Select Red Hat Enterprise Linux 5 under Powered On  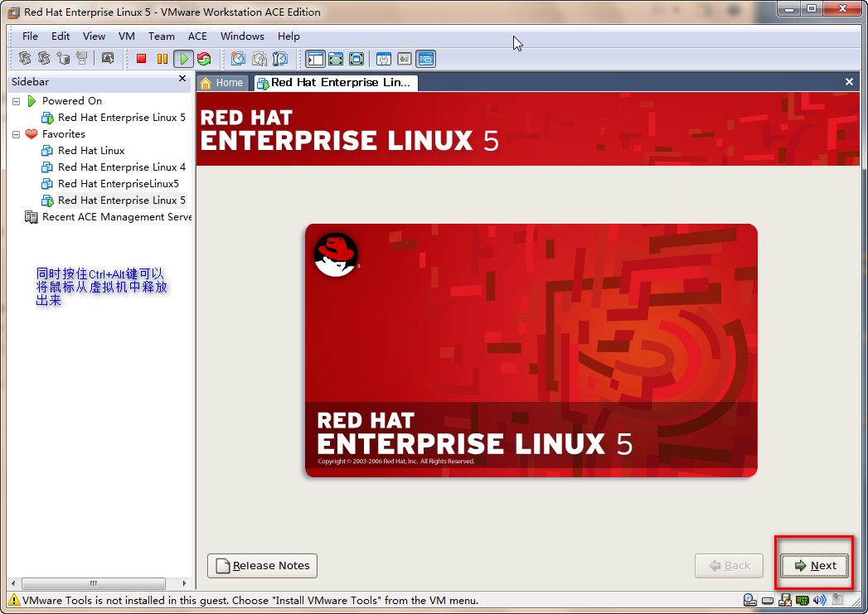(x=114, y=118)
